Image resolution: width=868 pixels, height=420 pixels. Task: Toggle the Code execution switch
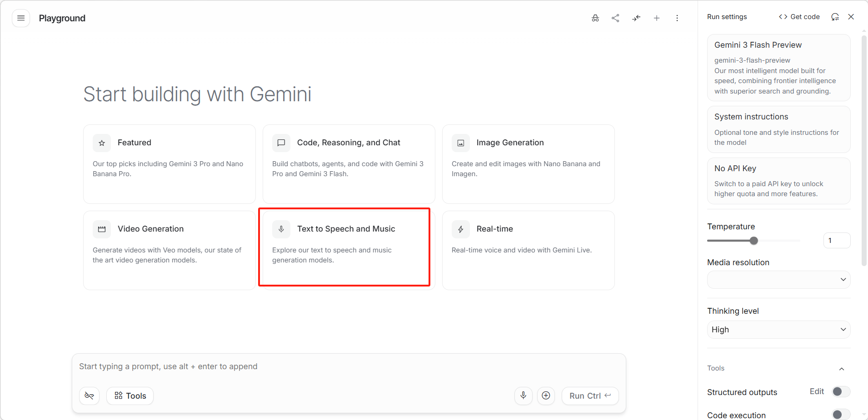841,415
